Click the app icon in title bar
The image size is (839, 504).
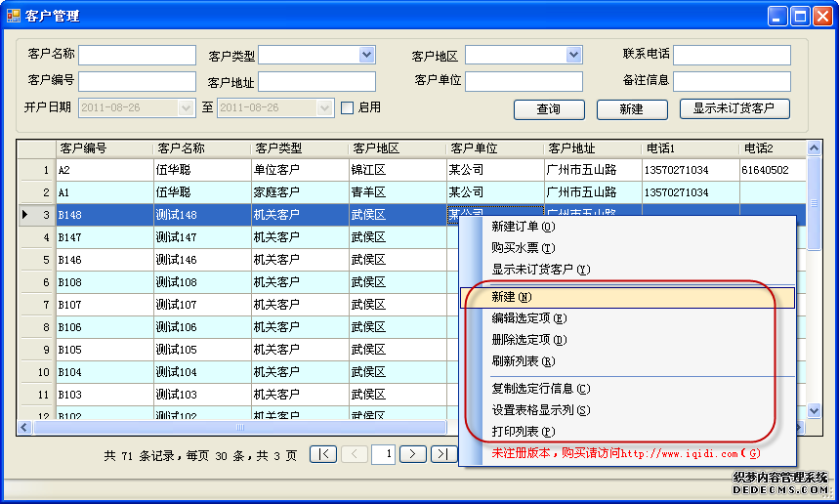tap(14, 16)
